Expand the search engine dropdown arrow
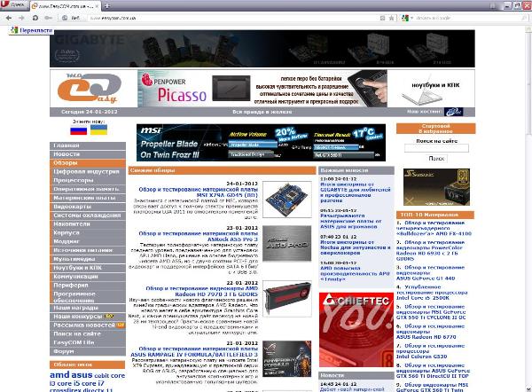 (411, 18)
